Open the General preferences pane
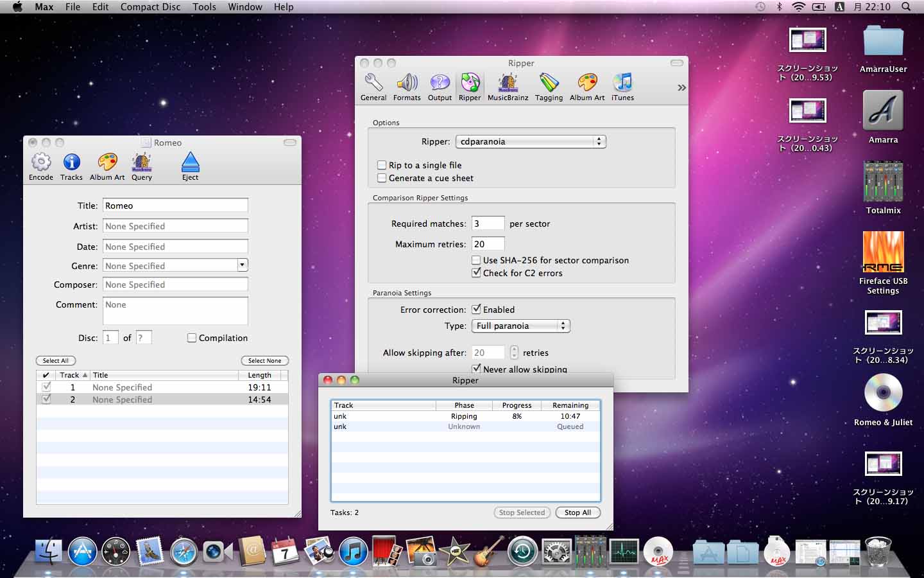 (373, 87)
